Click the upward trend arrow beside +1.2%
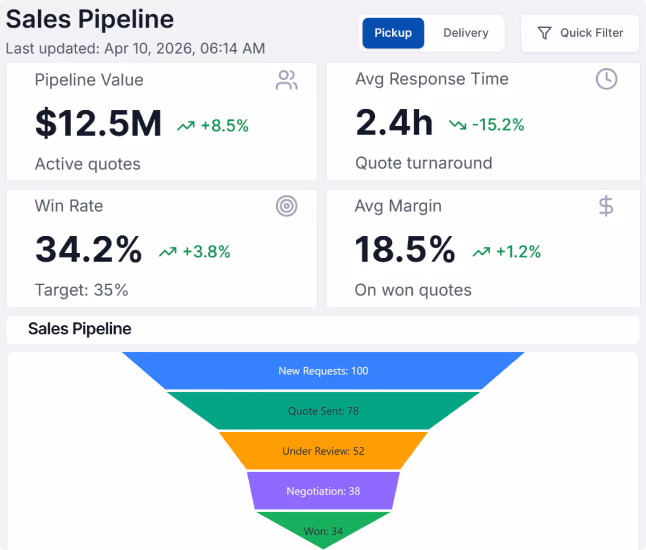The width and height of the screenshot is (646, 550). click(x=481, y=252)
